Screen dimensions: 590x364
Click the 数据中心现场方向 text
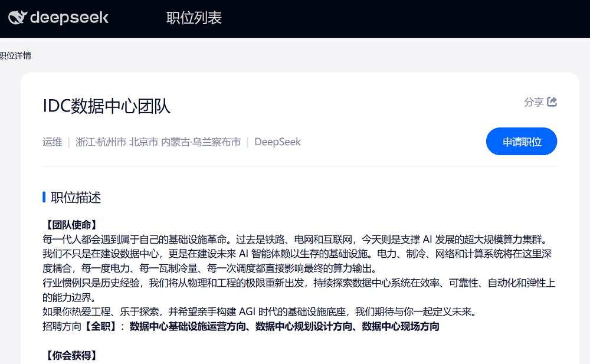tap(401, 326)
